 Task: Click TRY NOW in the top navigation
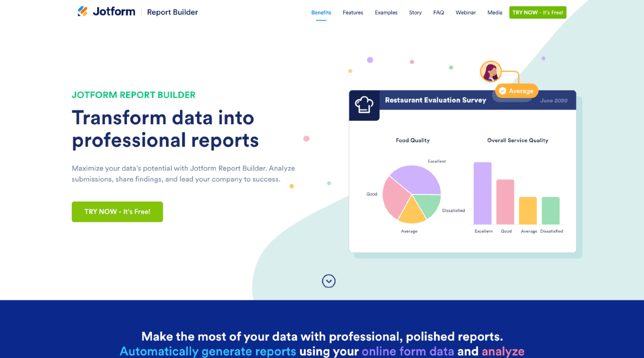pos(537,12)
